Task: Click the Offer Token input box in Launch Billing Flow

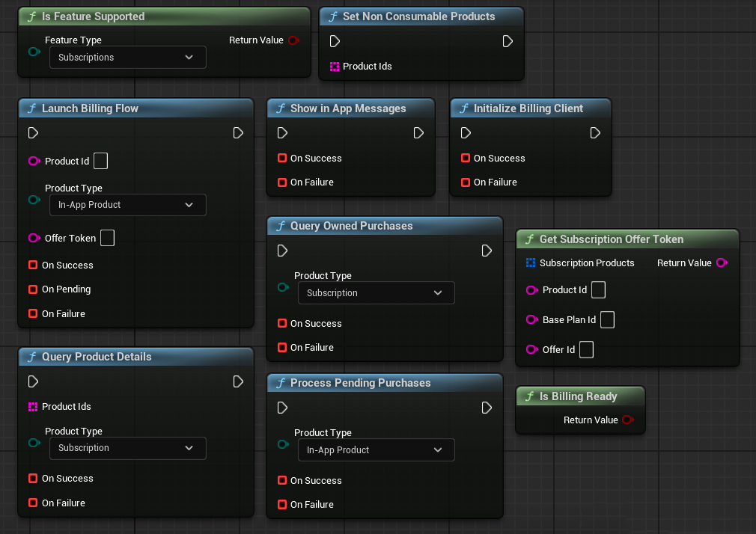Action: (107, 239)
